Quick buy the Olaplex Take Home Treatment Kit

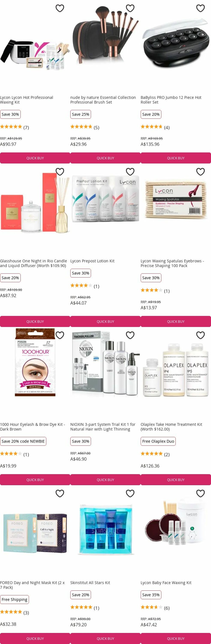(176, 480)
